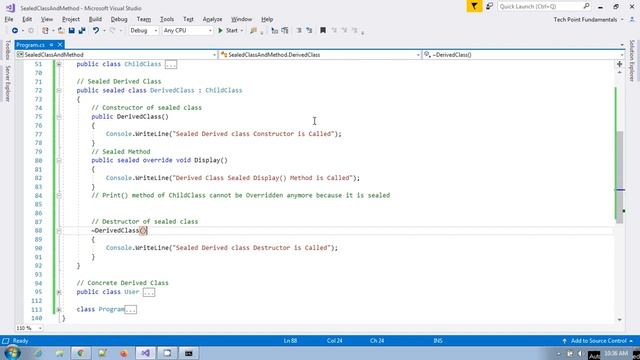Open the File menu

9,19
